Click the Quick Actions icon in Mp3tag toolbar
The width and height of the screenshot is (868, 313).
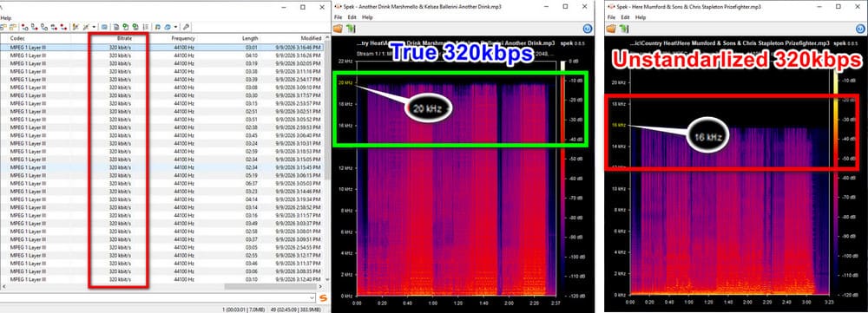pyautogui.click(x=86, y=27)
